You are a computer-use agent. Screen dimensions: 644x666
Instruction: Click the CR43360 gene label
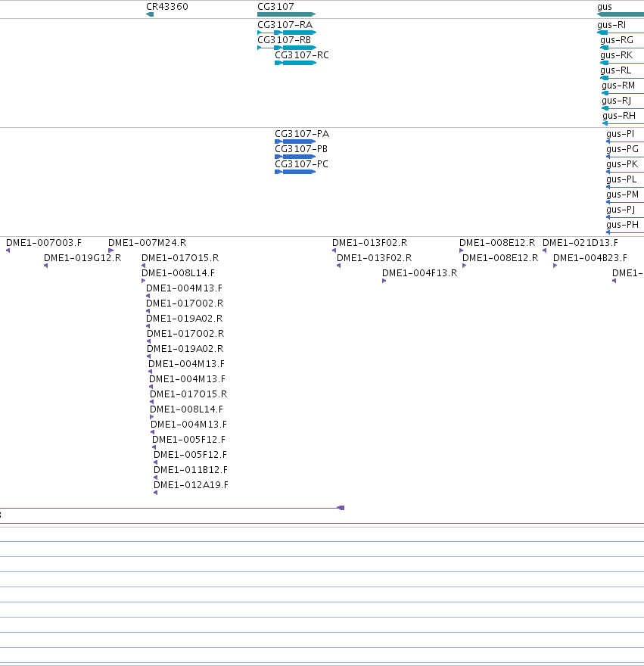point(167,7)
